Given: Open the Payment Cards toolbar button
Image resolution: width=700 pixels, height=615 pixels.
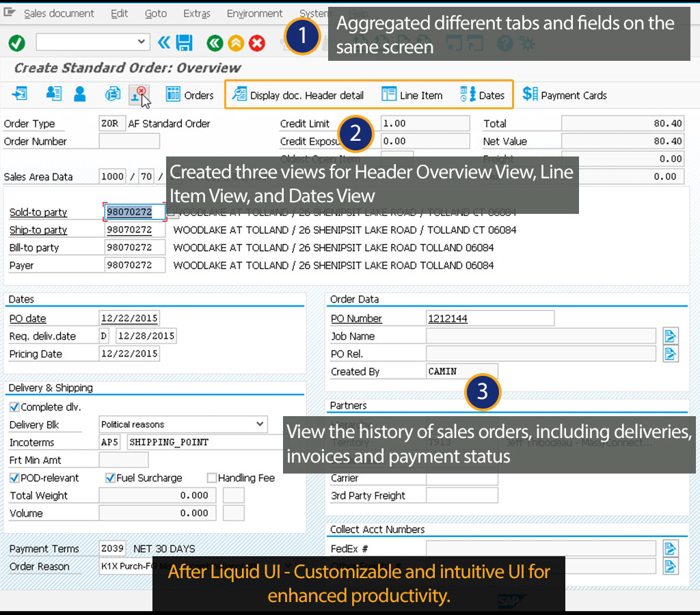Looking at the screenshot, I should [x=565, y=95].
